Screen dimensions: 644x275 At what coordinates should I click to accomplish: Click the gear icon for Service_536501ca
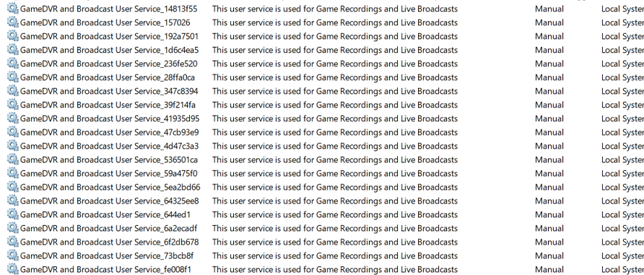click(x=13, y=160)
